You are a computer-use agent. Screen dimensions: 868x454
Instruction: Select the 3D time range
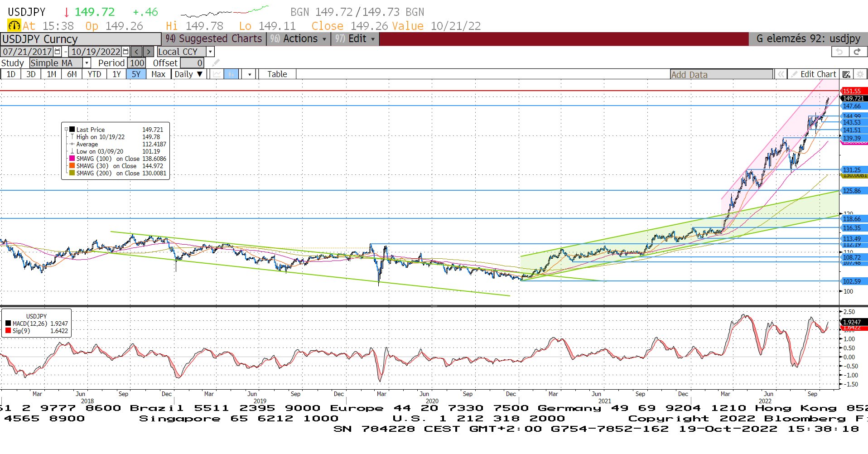tap(31, 74)
